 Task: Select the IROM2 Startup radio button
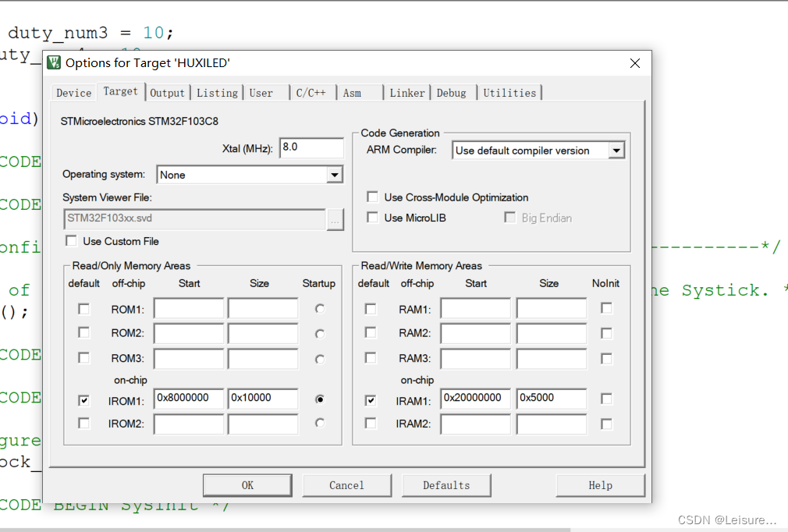[x=320, y=423]
